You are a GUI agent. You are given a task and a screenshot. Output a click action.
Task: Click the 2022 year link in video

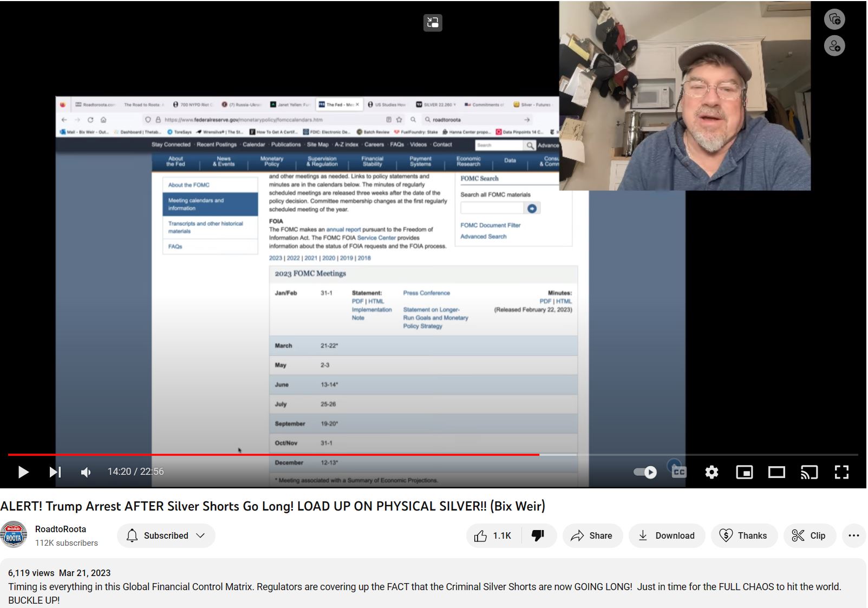[x=293, y=258]
